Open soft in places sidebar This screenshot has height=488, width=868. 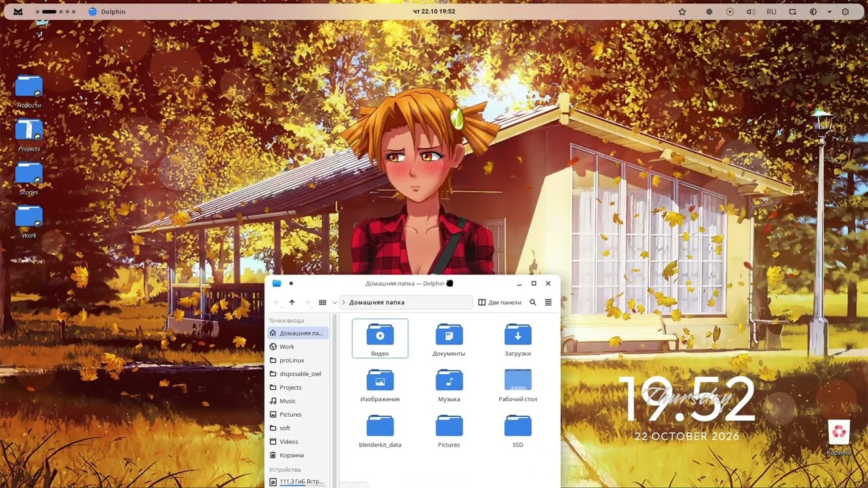[x=298, y=428]
